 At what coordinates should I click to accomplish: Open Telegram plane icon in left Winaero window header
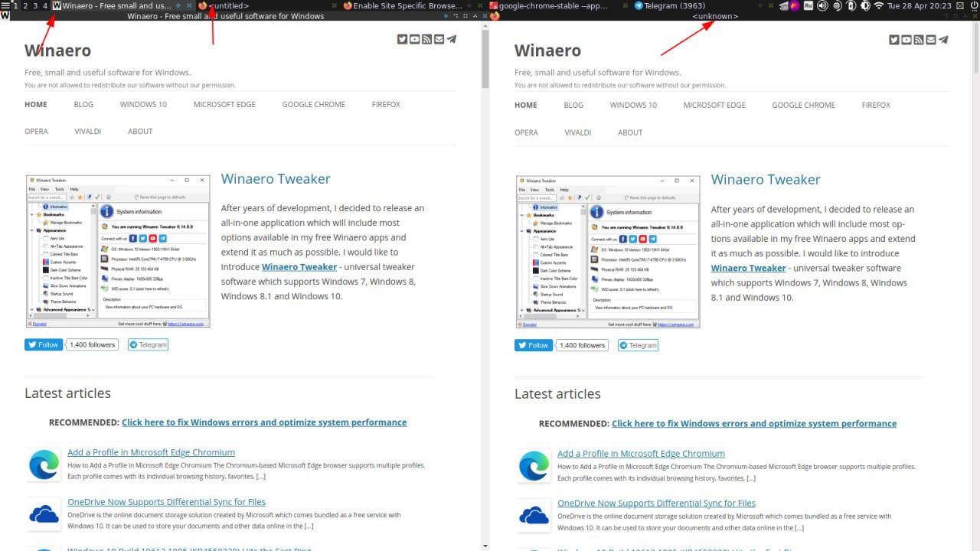[451, 39]
